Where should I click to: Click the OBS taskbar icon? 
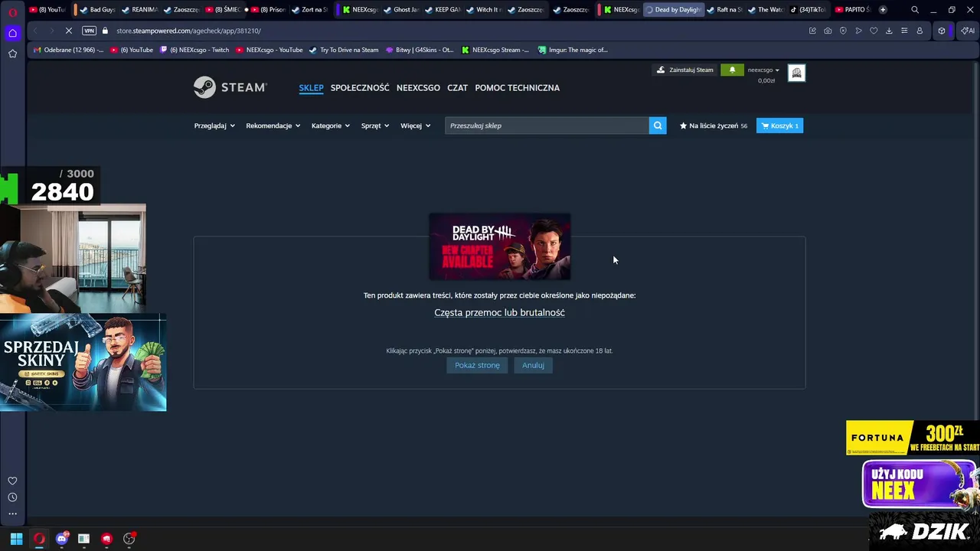[129, 539]
